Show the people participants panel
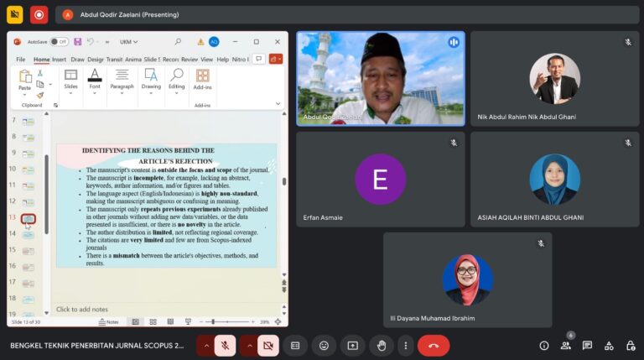Image resolution: width=644 pixels, height=360 pixels. pos(565,345)
